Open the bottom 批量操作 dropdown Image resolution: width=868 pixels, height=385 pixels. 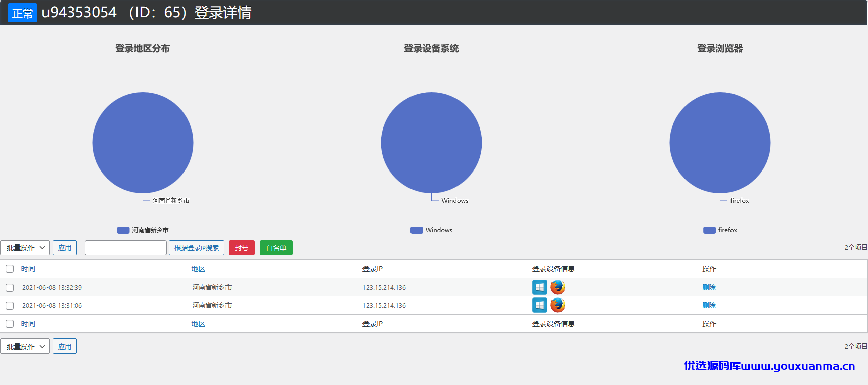point(25,346)
